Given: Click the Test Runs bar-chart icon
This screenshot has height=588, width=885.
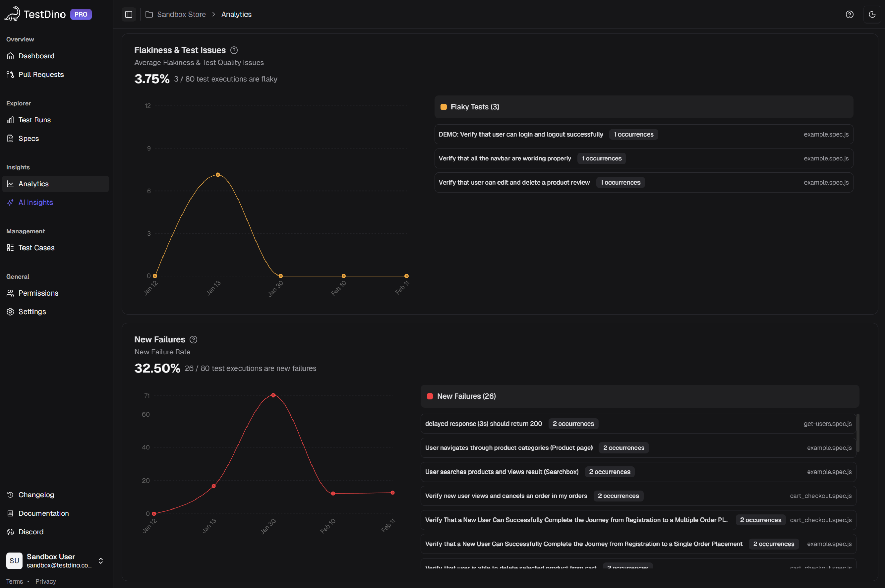Looking at the screenshot, I should [10, 120].
